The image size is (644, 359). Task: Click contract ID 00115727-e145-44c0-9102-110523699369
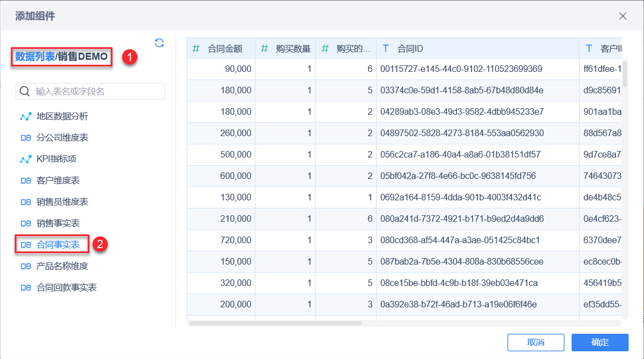[461, 69]
